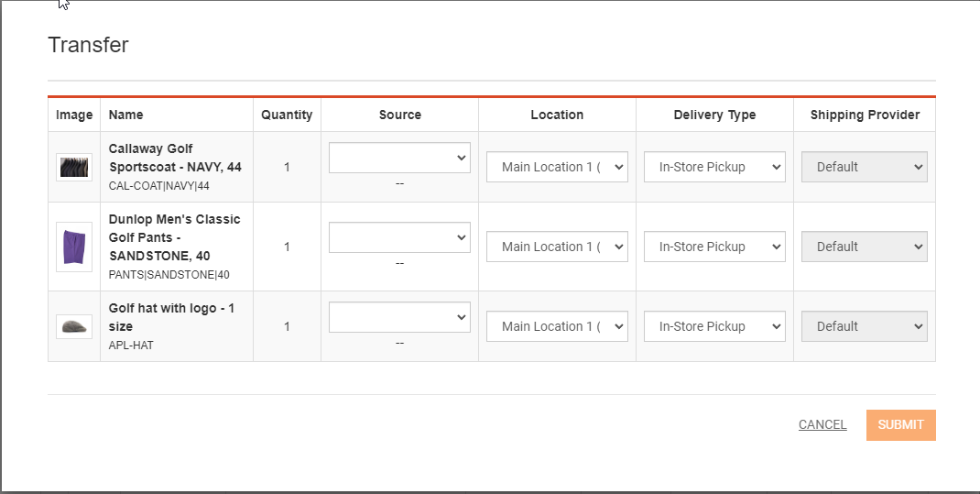The height and width of the screenshot is (494, 980).
Task: Open Delivery Type dropdown for Golf hat
Action: (714, 326)
